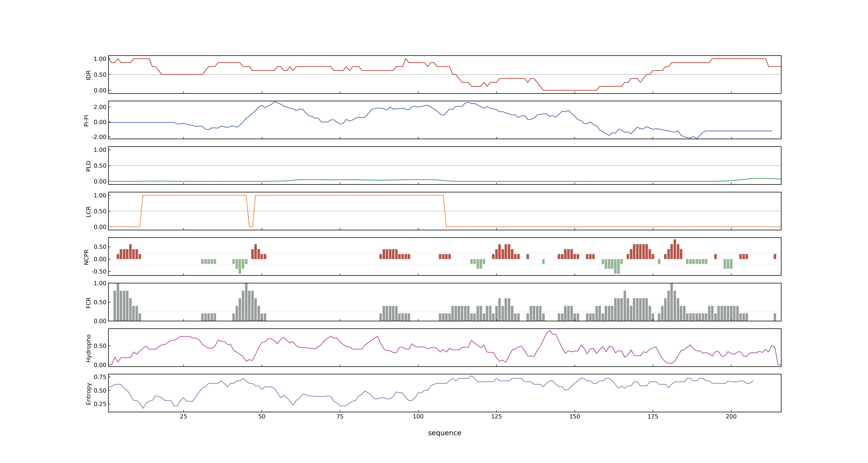Click the 0.50 tick on FCR axis

(x=100, y=302)
